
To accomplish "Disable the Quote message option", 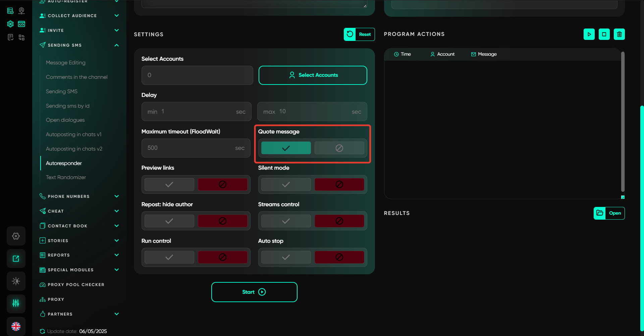I will point(339,148).
